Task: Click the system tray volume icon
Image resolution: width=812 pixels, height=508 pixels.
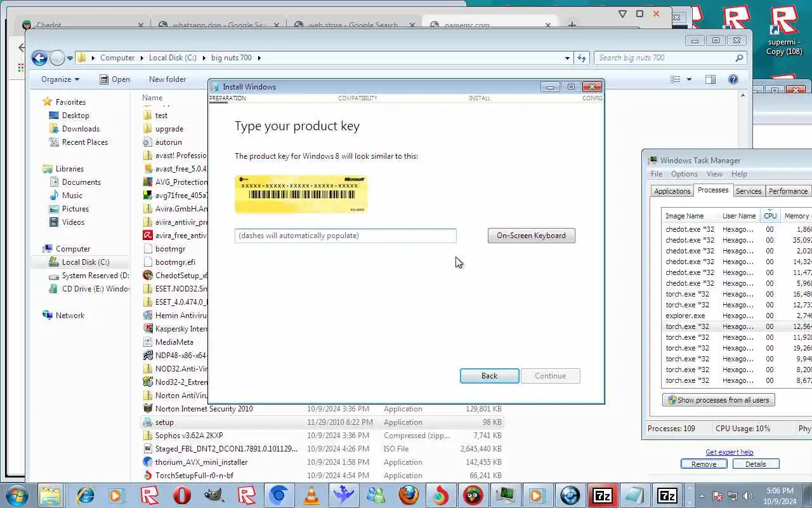Action: pyautogui.click(x=748, y=496)
